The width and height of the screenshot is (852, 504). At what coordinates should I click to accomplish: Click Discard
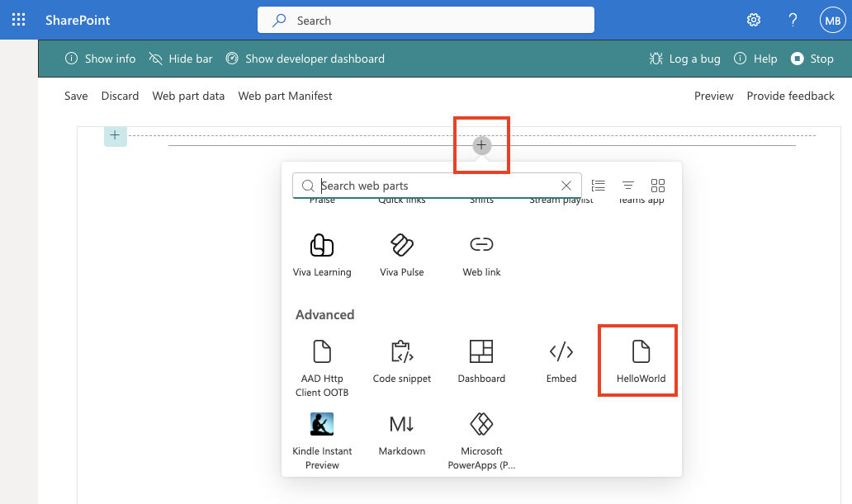pos(120,97)
